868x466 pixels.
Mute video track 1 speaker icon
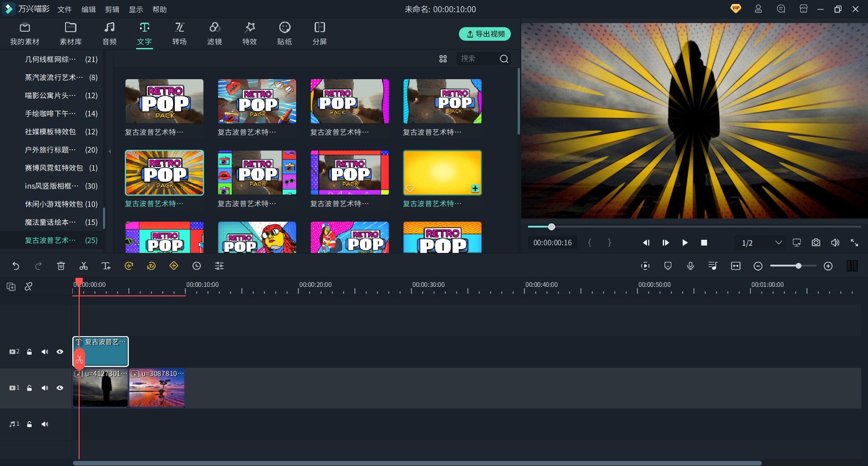click(x=45, y=388)
